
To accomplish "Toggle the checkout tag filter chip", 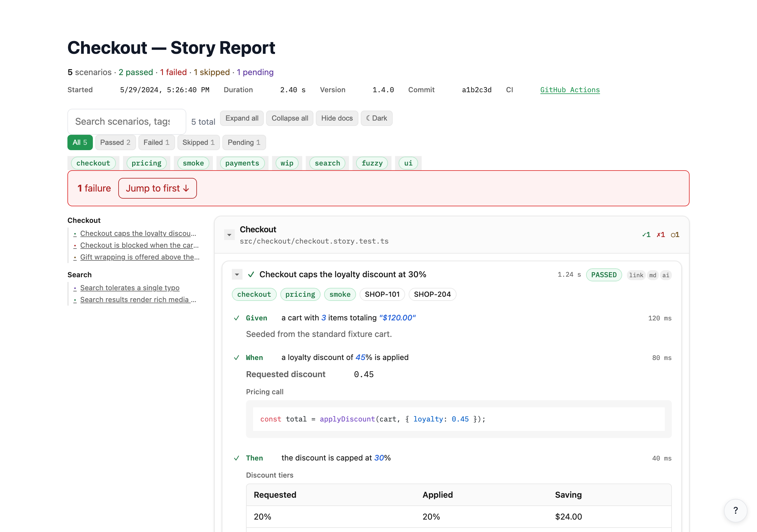I will 93,163.
